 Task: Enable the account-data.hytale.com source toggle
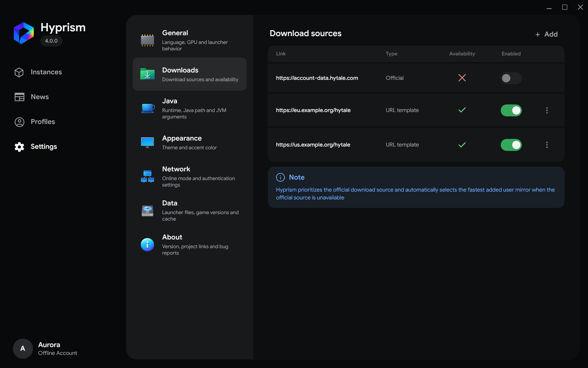[511, 78]
